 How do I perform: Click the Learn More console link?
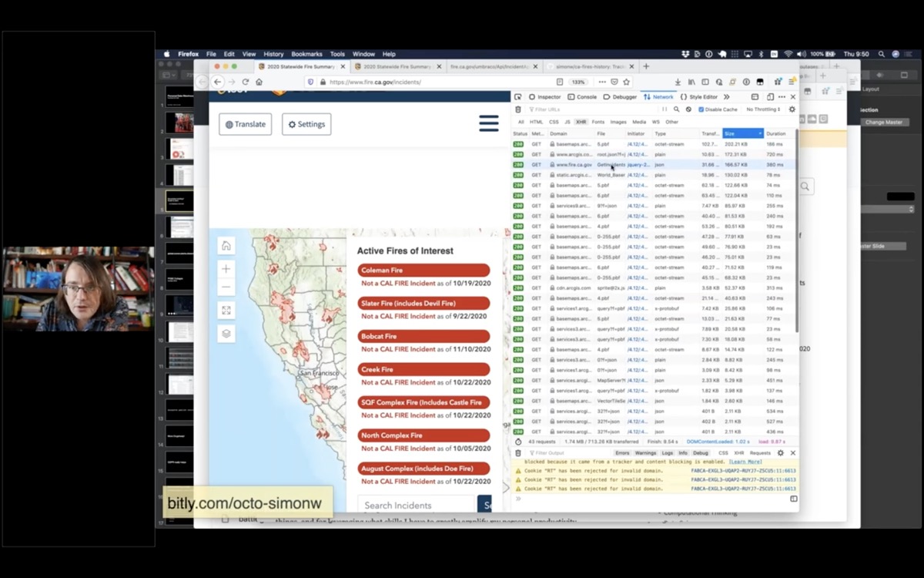coord(745,462)
